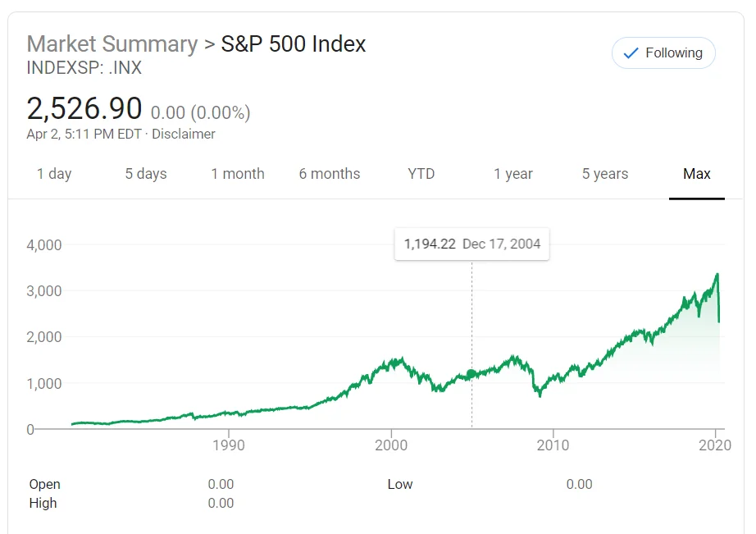Open the Disclaimer link

[x=184, y=134]
